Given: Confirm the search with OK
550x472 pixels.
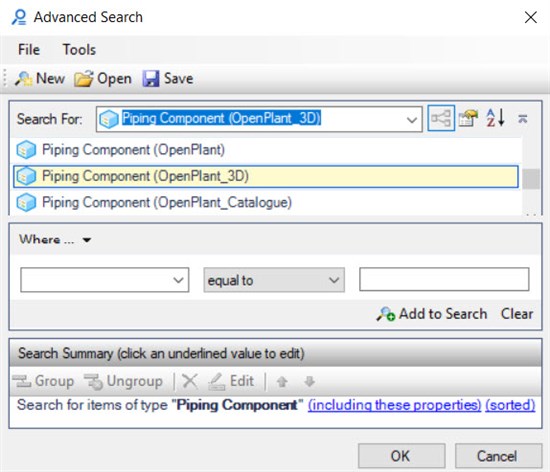Looking at the screenshot, I should pyautogui.click(x=402, y=456).
